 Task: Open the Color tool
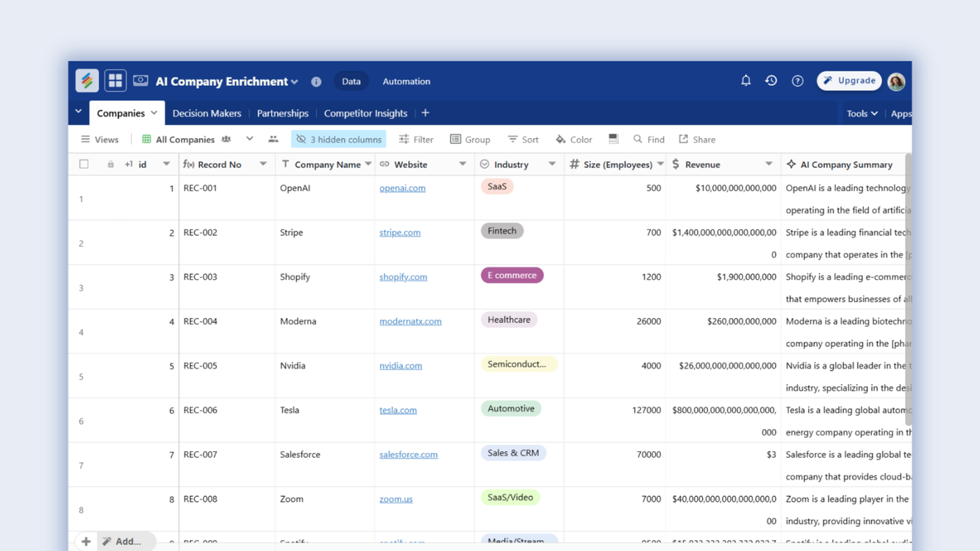click(573, 140)
